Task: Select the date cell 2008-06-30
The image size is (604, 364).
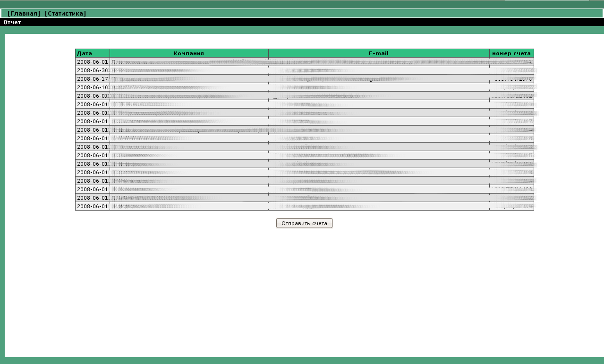Action: [x=93, y=70]
